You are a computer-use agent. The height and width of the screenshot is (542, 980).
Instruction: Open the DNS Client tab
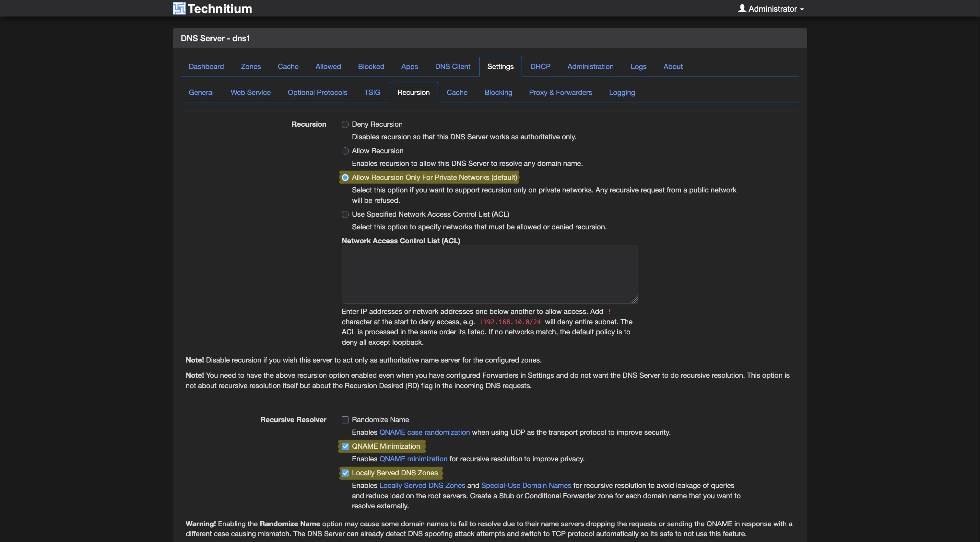point(452,66)
